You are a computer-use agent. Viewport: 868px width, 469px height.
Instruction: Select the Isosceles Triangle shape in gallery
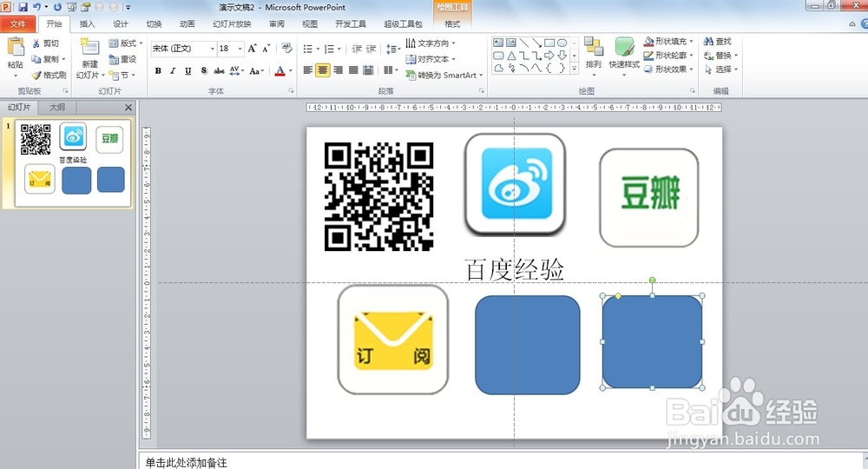click(x=511, y=56)
